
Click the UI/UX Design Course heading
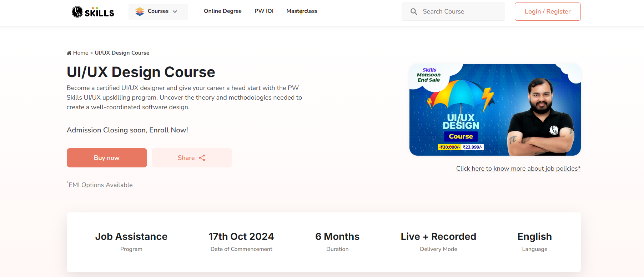click(x=141, y=72)
